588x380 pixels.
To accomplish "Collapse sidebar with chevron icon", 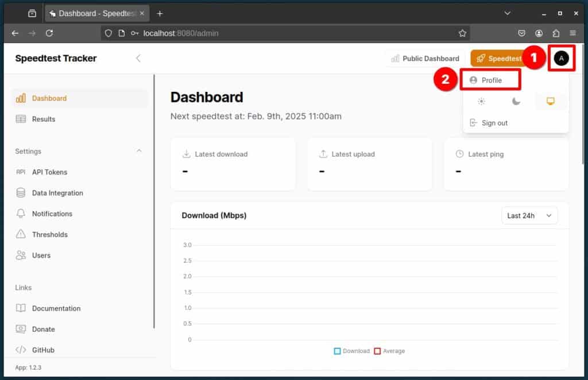I will tap(138, 58).
